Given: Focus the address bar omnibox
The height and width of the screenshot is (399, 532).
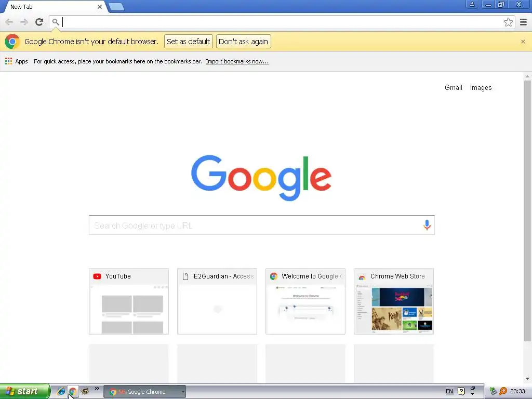Looking at the screenshot, I should pyautogui.click(x=282, y=22).
